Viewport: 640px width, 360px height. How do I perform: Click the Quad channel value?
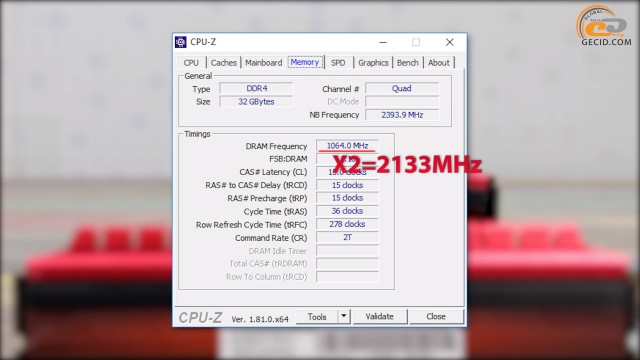[402, 89]
